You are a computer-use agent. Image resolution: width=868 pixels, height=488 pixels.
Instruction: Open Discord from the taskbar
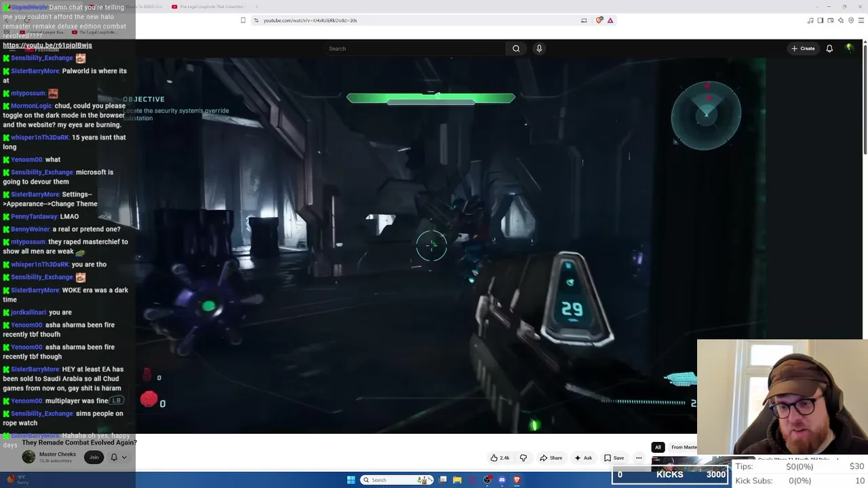click(502, 480)
